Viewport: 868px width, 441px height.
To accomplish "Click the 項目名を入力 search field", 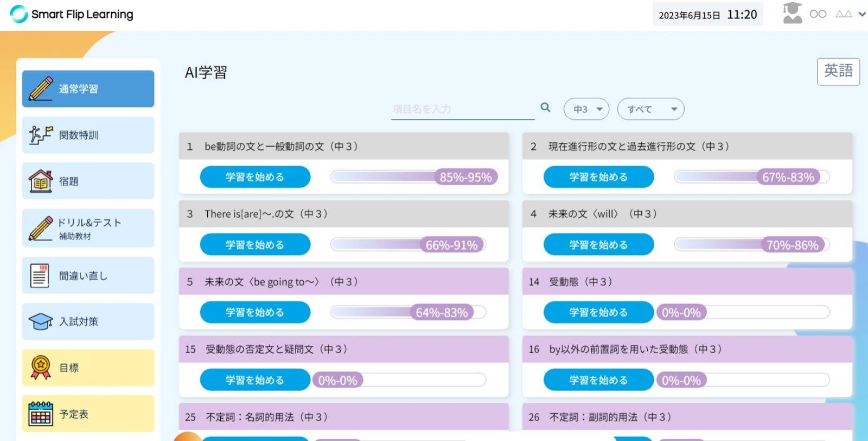I will [462, 109].
